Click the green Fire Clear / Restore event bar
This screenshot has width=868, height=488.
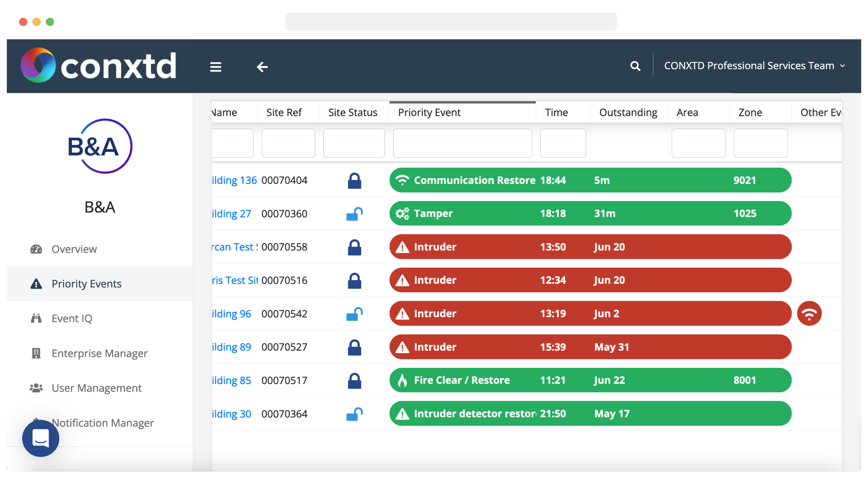(x=497, y=380)
